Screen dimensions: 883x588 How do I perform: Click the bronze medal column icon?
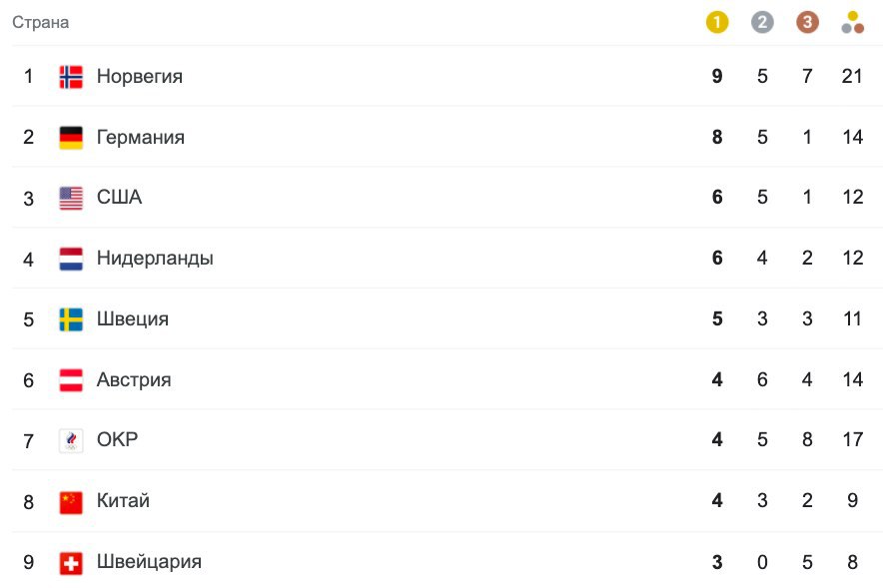click(807, 22)
